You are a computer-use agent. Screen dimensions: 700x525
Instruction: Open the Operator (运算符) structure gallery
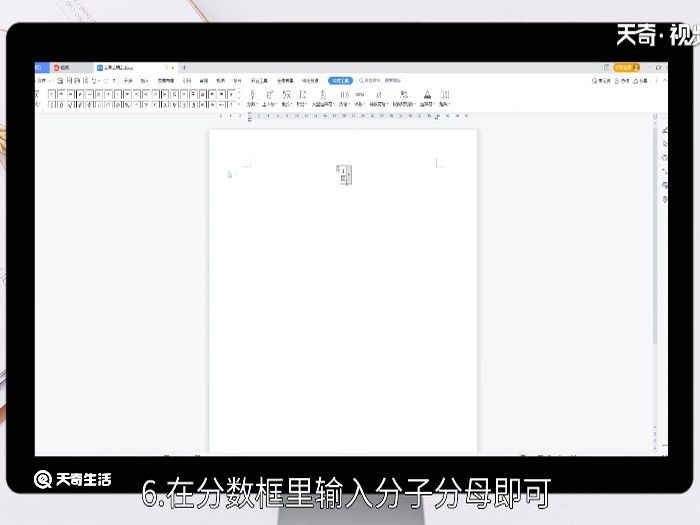point(427,98)
